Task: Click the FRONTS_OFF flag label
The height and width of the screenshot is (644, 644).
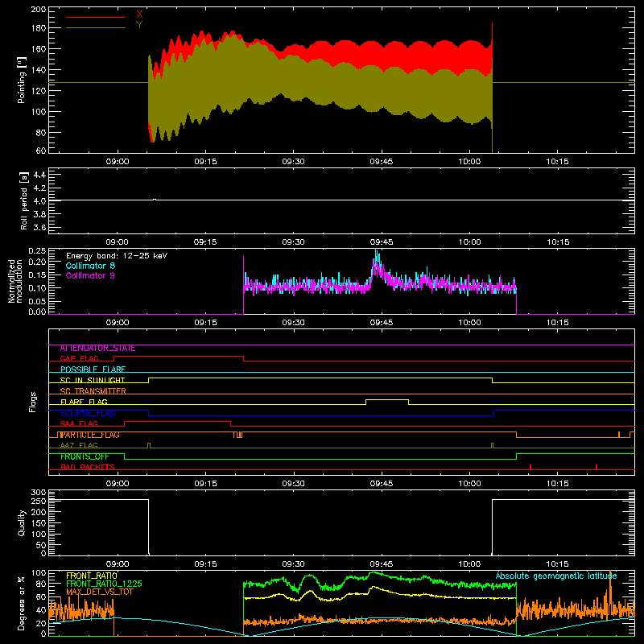Action: click(85, 456)
